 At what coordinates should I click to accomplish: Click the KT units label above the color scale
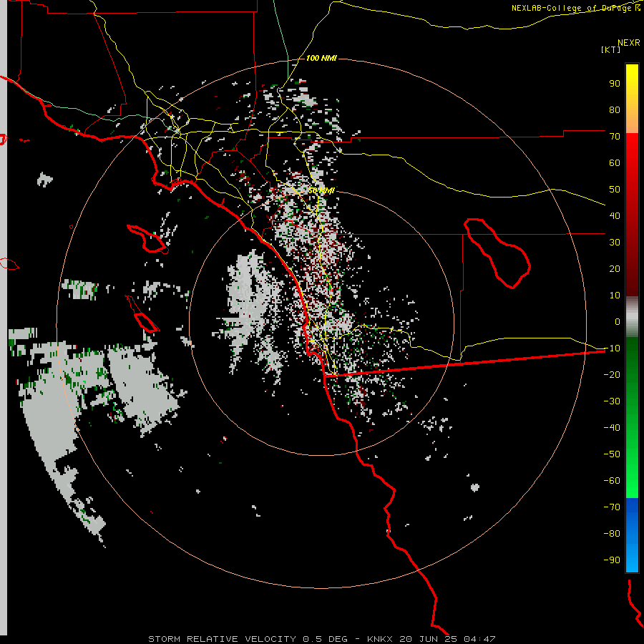[611, 49]
